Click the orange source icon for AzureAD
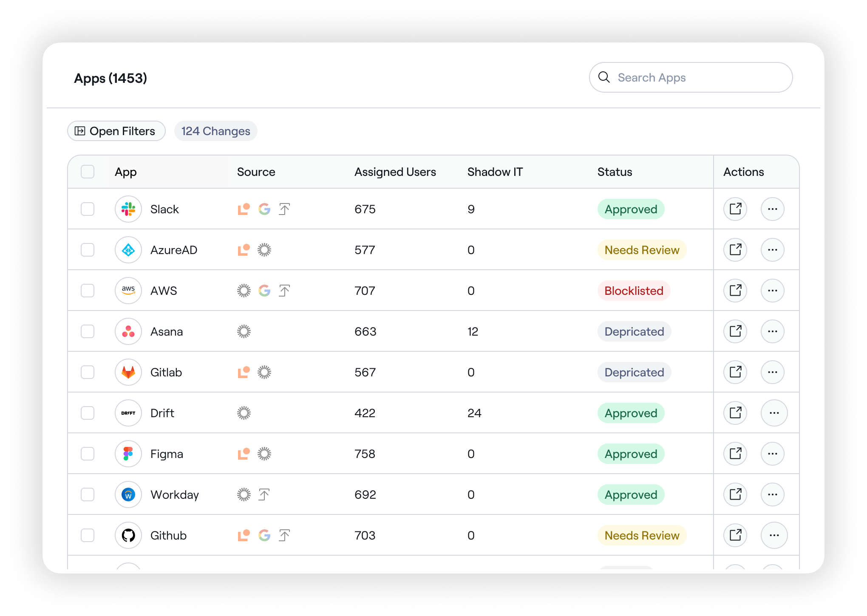Image resolution: width=867 pixels, height=616 pixels. point(244,250)
